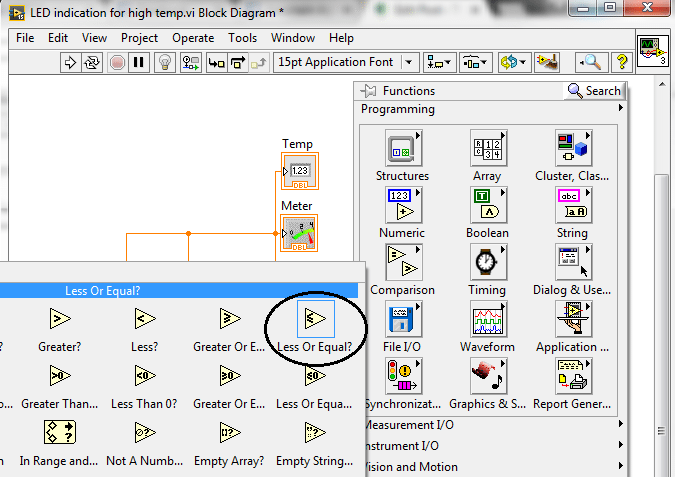Click the greyed Step Out button

tap(259, 63)
